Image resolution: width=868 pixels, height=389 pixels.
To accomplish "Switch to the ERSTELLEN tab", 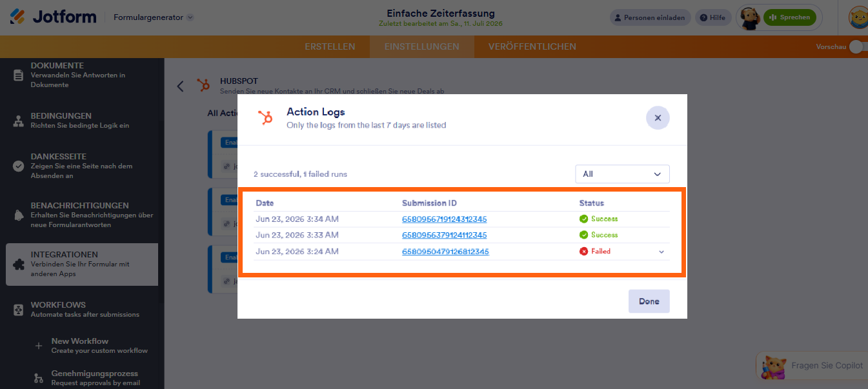I will tap(330, 46).
